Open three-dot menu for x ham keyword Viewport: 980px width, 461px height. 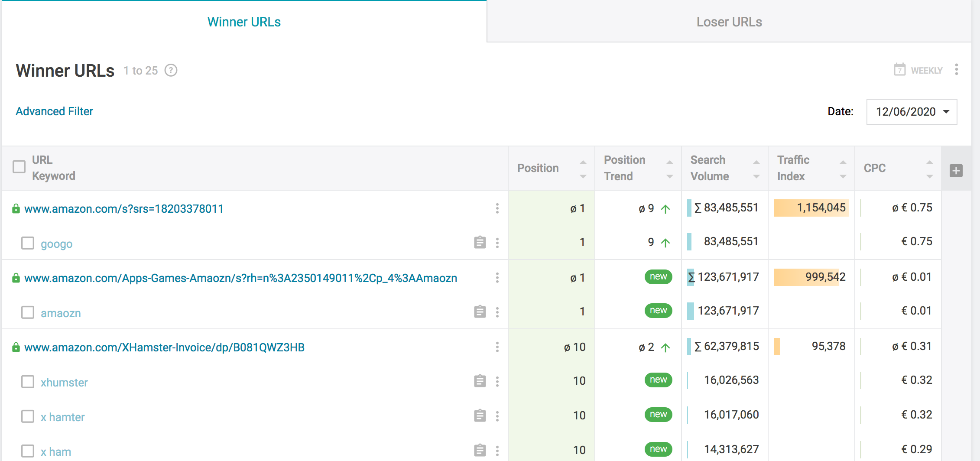coord(497,451)
